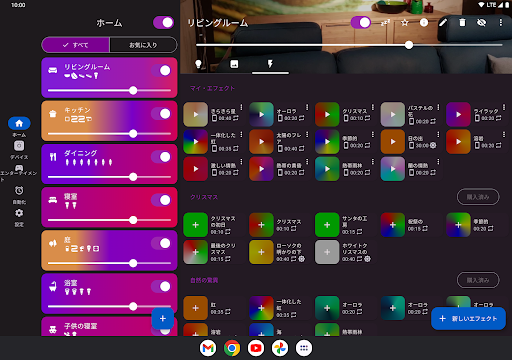Toggle the キッチン room switch
The image size is (512, 360).
161,114
